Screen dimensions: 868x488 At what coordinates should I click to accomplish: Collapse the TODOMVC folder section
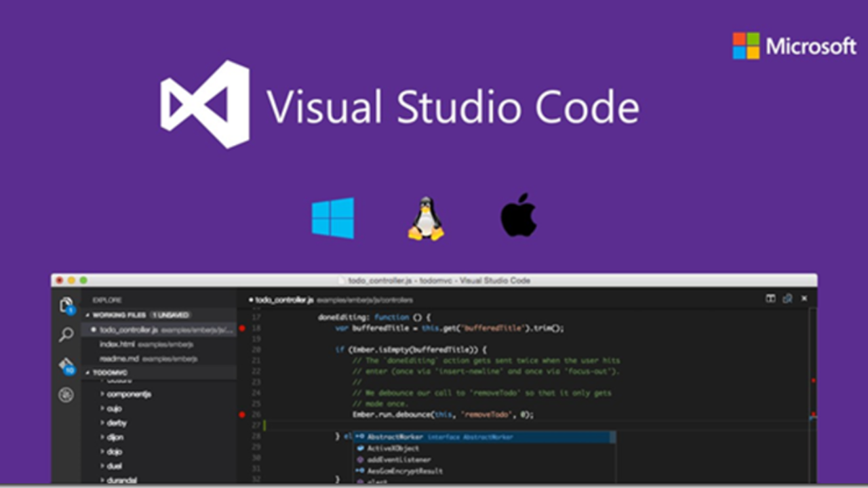tap(159, 373)
